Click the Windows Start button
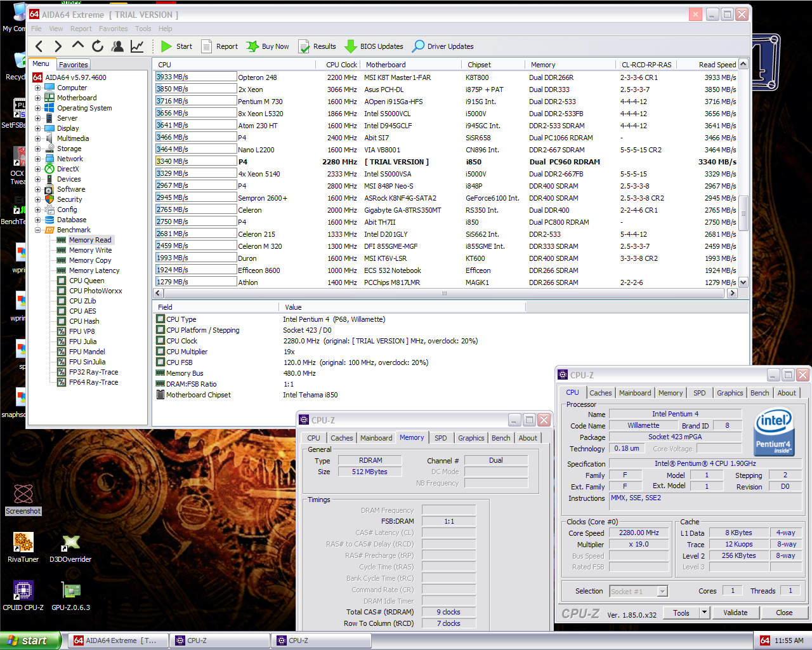This screenshot has height=650, width=812. pos(30,640)
